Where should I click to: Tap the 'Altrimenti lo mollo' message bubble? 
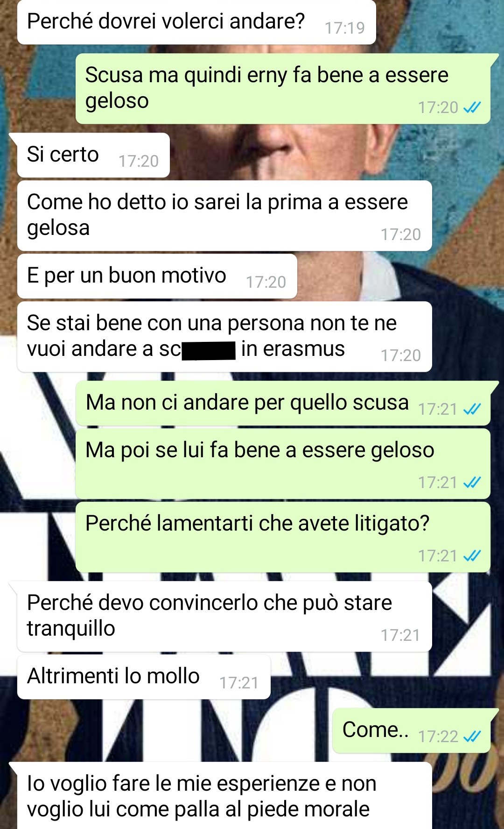[144, 677]
